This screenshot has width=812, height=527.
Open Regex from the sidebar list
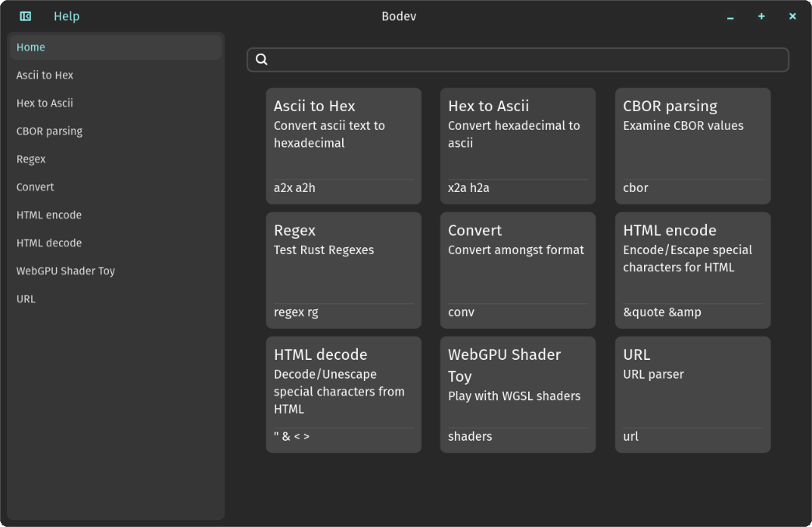tap(116, 159)
